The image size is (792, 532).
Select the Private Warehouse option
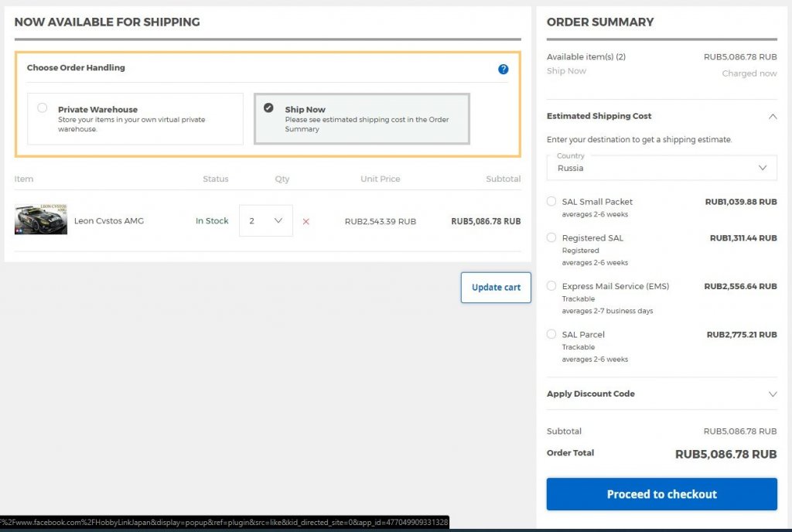point(43,108)
